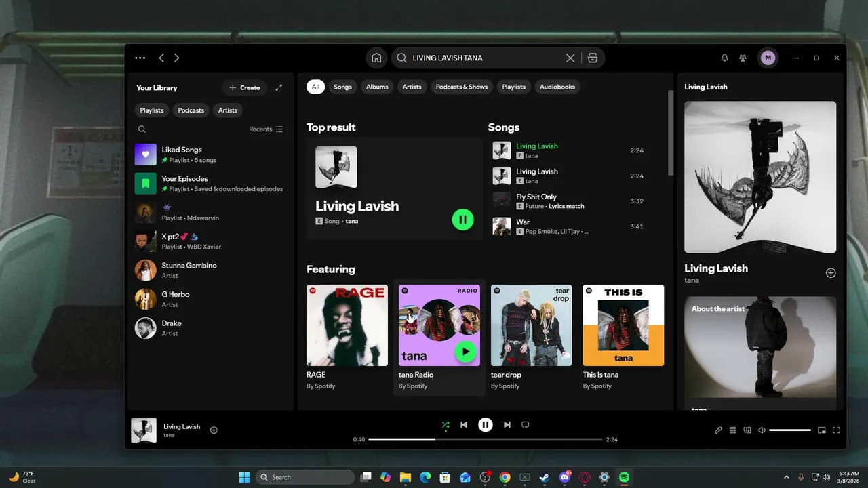Open the three-dot Spotify app menu
This screenshot has width=868, height=488.
point(140,58)
